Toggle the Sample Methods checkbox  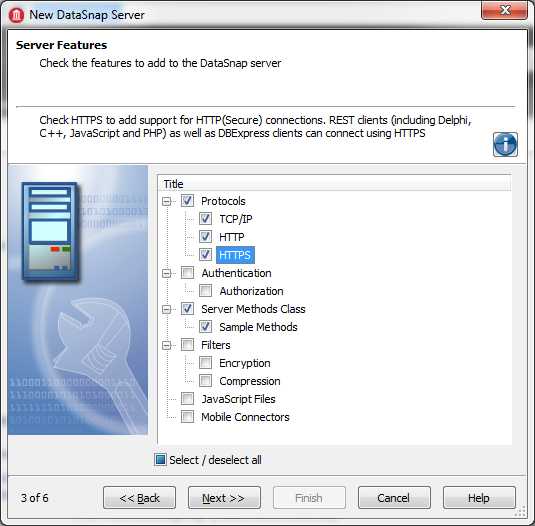point(205,327)
